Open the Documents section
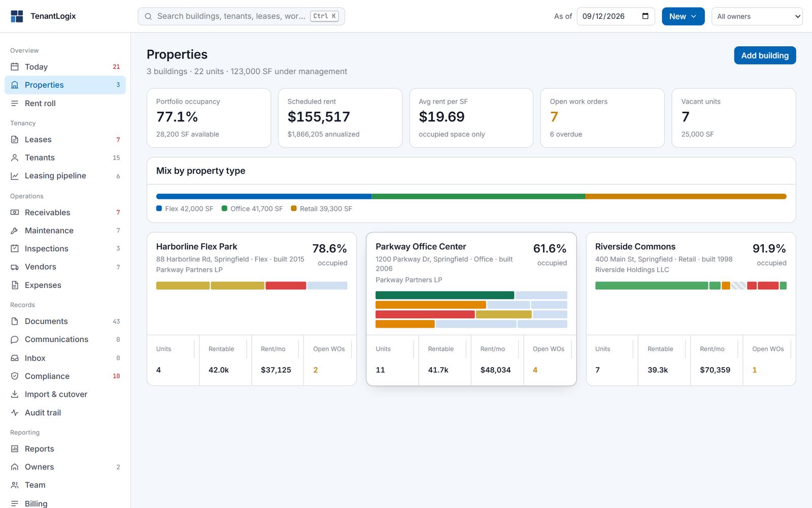The height and width of the screenshot is (508, 812). 65,321
